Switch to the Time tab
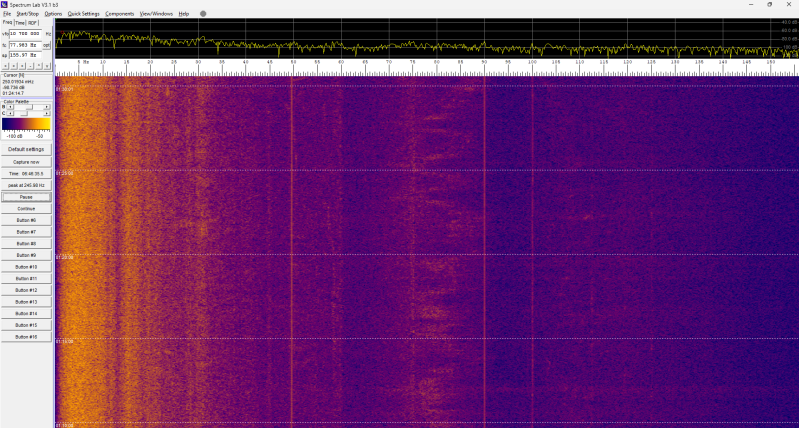The image size is (799, 428). click(x=20, y=23)
